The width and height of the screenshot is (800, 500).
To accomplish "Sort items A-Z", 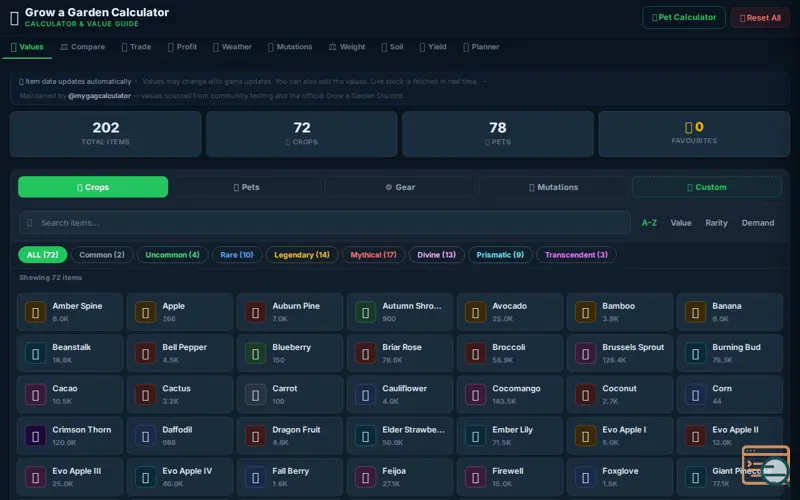I will [x=649, y=223].
